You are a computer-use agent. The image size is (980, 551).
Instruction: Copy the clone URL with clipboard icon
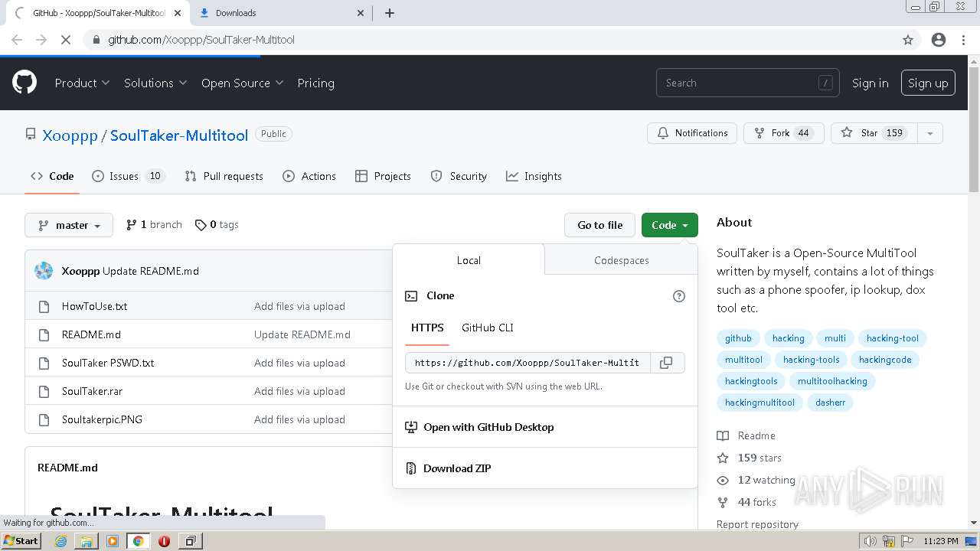point(667,363)
